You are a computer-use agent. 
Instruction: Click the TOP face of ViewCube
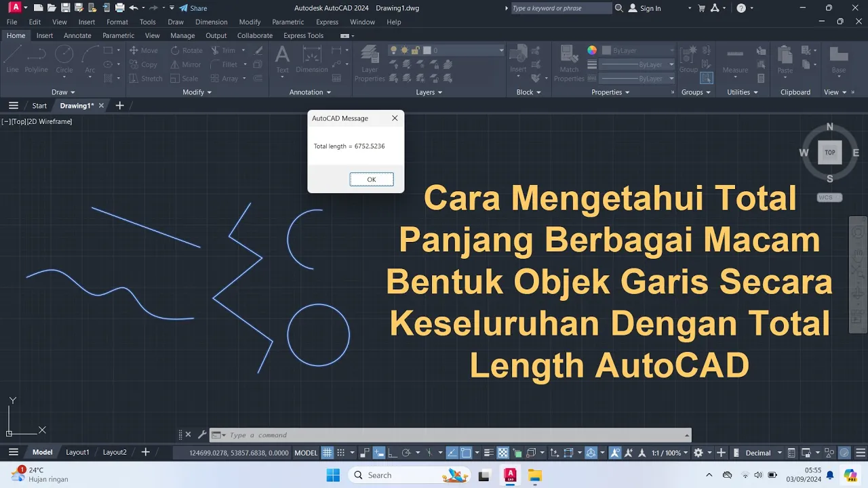[830, 152]
